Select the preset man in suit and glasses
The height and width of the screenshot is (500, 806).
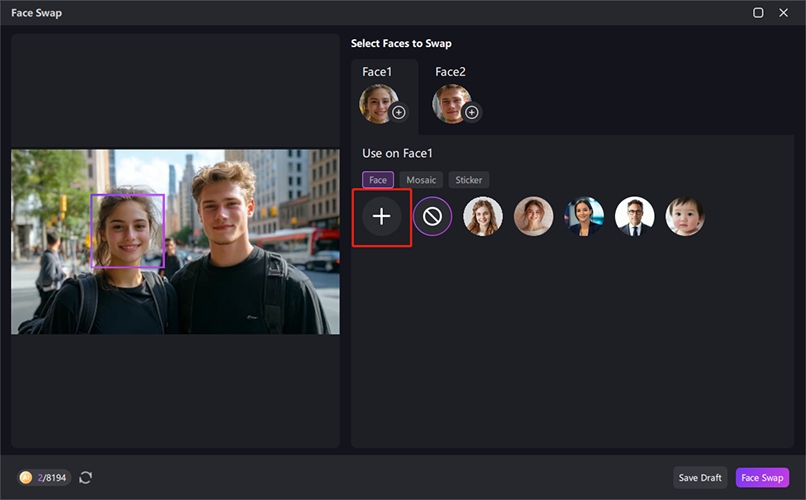(x=634, y=216)
